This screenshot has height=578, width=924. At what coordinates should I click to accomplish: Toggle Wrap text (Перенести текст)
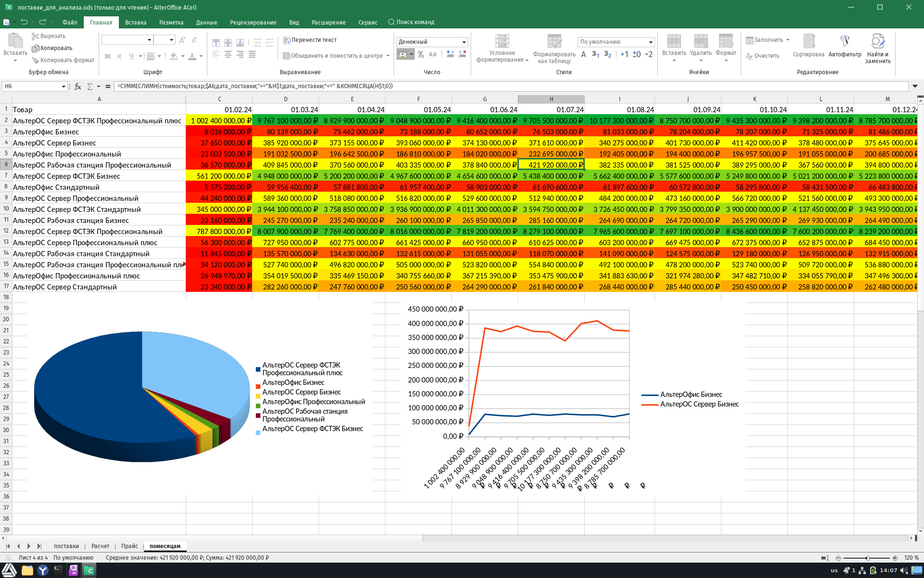(x=310, y=40)
